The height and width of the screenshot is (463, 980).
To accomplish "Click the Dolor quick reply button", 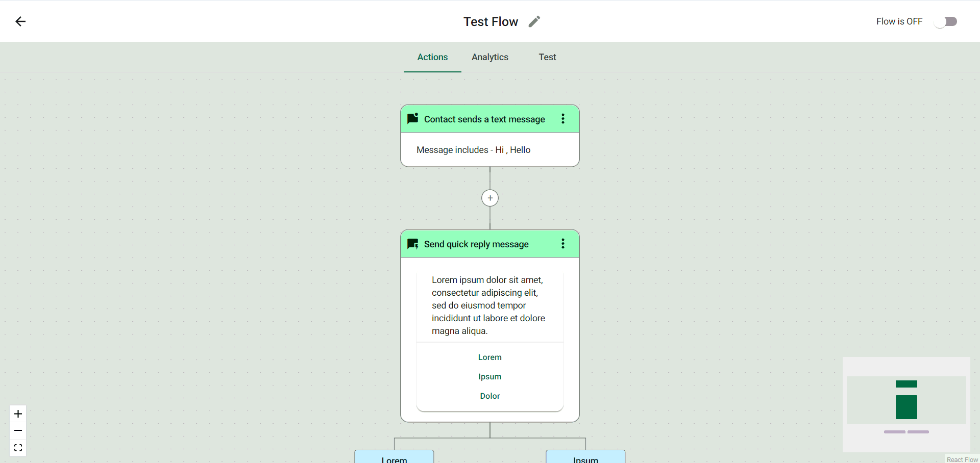I will (489, 396).
